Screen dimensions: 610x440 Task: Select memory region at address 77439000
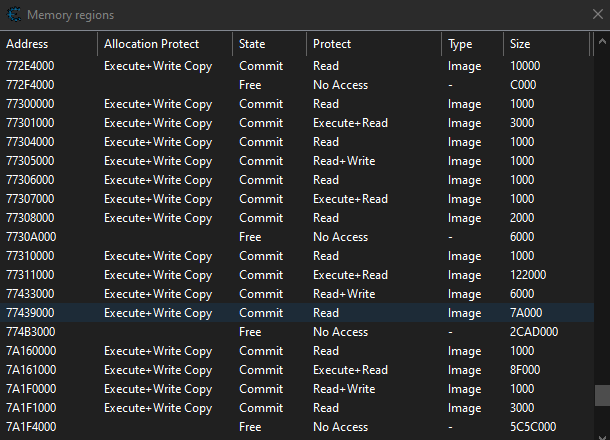tap(30, 313)
